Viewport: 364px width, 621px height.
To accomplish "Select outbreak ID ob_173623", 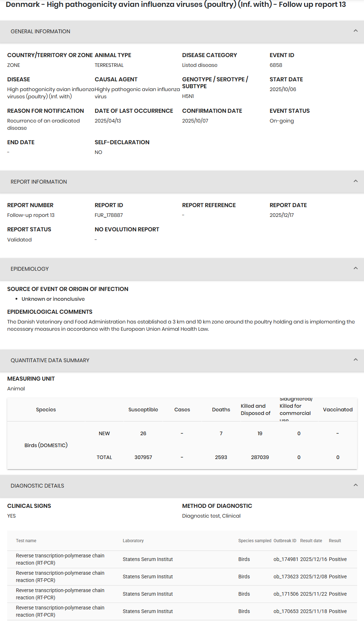I will coord(286,577).
